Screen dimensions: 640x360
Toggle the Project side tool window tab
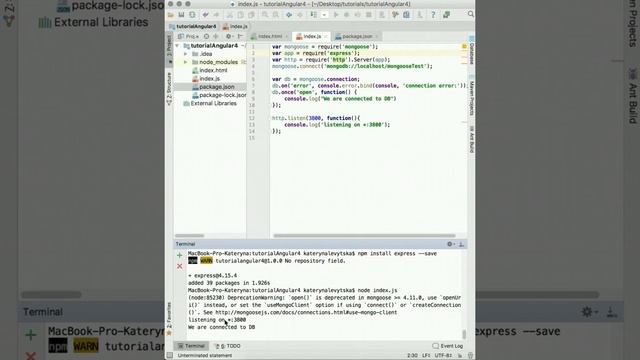click(x=169, y=49)
